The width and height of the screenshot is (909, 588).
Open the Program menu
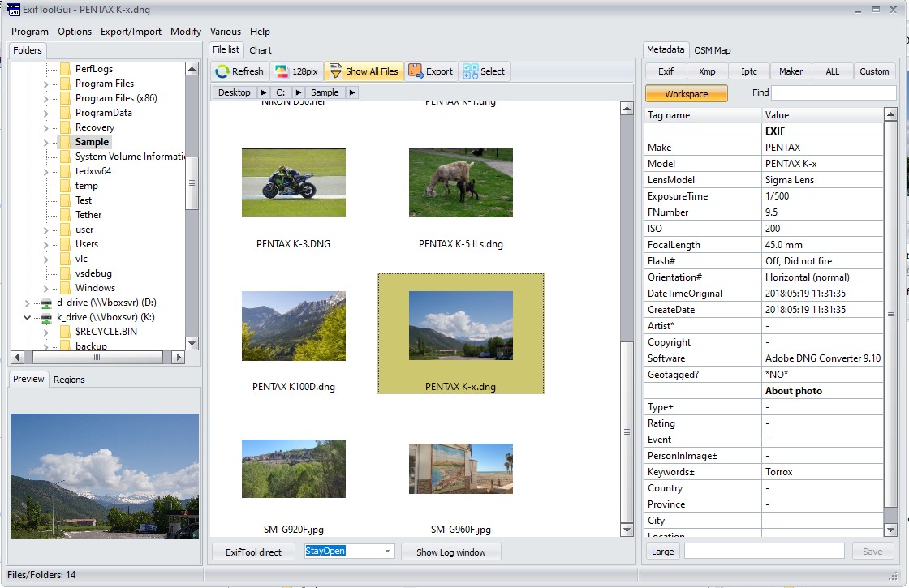(x=29, y=32)
